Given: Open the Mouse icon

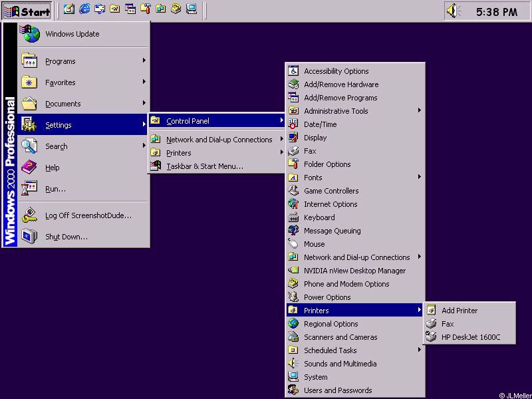Looking at the screenshot, I should [x=293, y=243].
